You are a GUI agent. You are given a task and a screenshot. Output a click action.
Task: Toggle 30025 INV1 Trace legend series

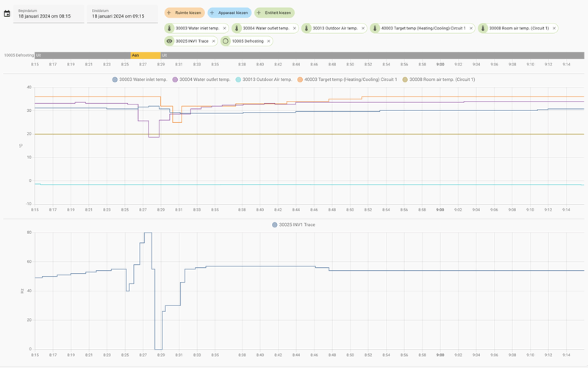[293, 224]
